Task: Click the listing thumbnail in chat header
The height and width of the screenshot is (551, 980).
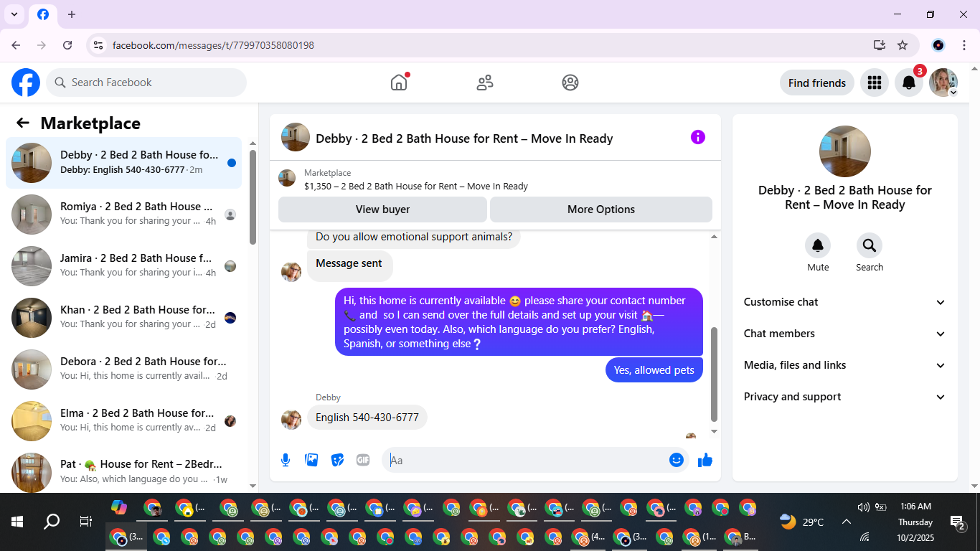Action: click(296, 137)
